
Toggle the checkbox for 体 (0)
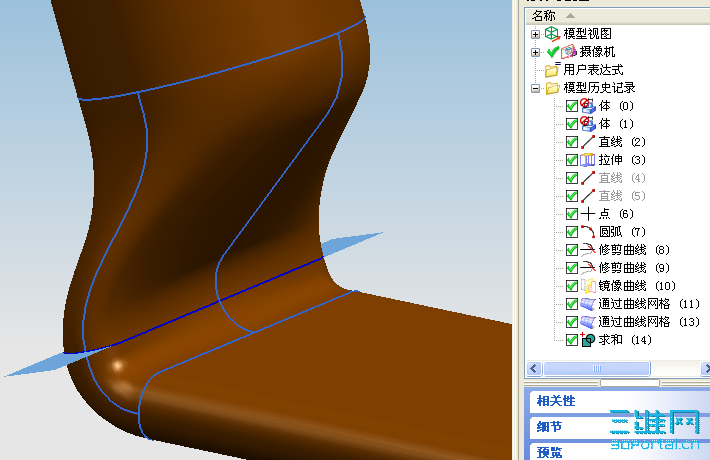point(572,106)
